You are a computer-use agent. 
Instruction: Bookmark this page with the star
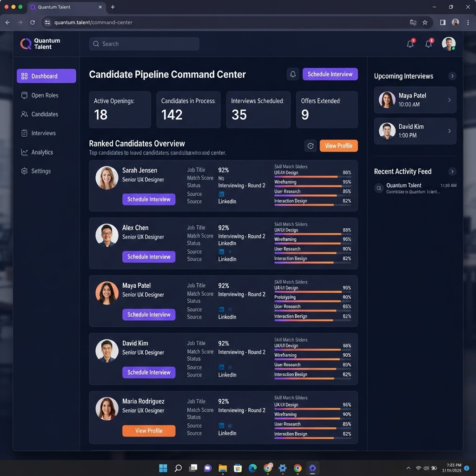click(425, 22)
